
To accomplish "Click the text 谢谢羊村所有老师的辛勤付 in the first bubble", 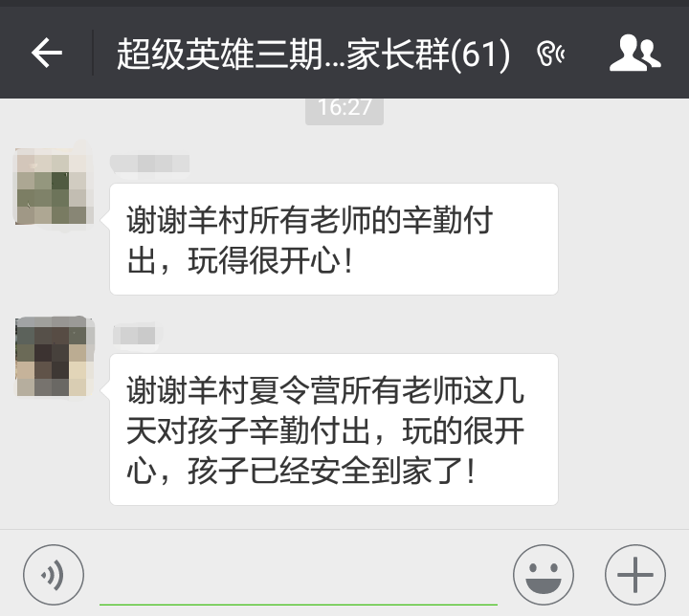I will coord(310,220).
